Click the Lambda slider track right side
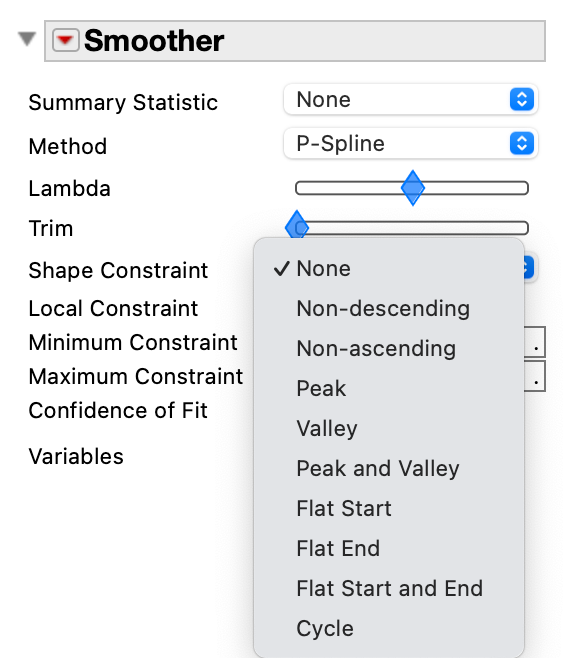This screenshot has height=658, width=572. [x=476, y=188]
